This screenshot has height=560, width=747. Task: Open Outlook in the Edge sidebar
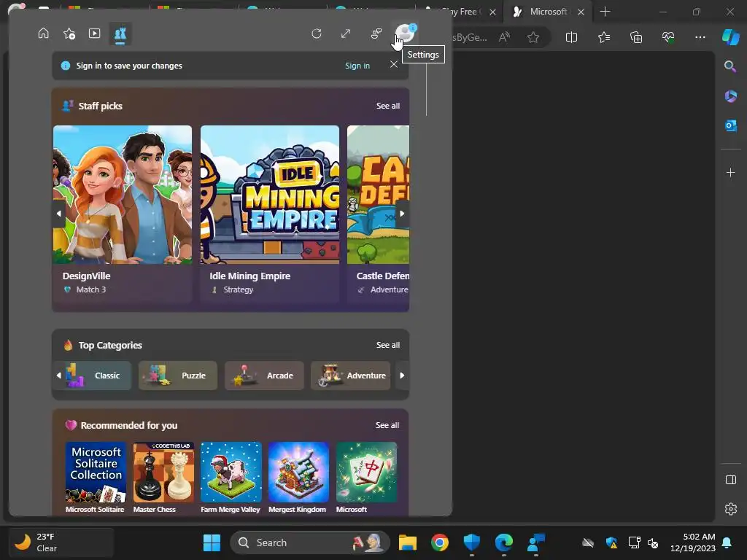pyautogui.click(x=730, y=125)
